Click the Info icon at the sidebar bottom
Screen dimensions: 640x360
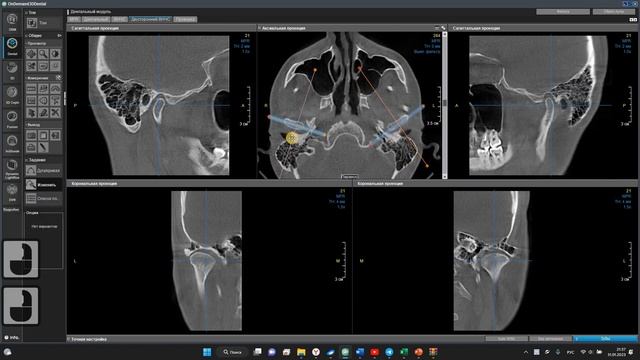pos(12,338)
